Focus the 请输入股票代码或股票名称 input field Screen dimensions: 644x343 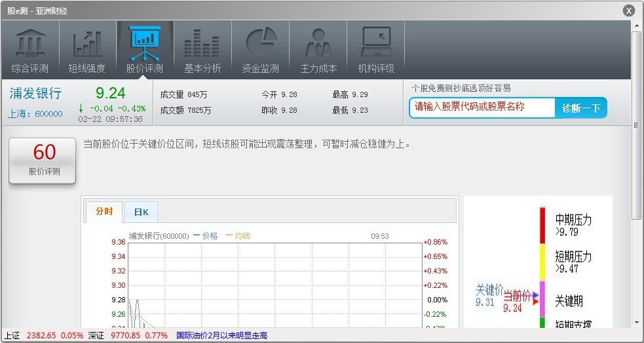click(482, 108)
